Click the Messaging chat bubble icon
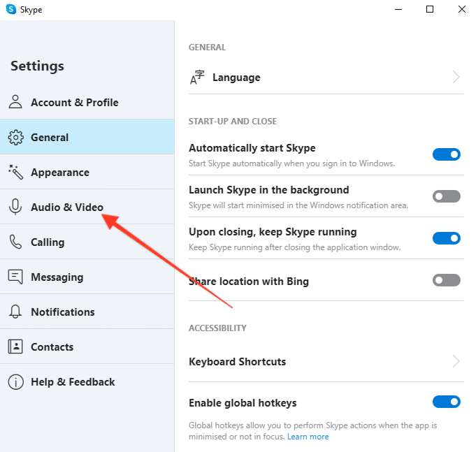Viewport: 476px width, 452px height. click(15, 277)
